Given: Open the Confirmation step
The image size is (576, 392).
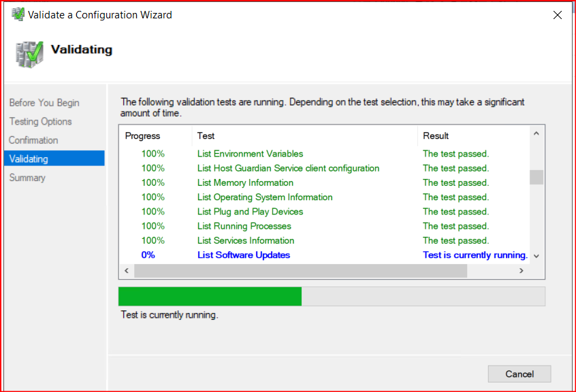Looking at the screenshot, I should 33,140.
